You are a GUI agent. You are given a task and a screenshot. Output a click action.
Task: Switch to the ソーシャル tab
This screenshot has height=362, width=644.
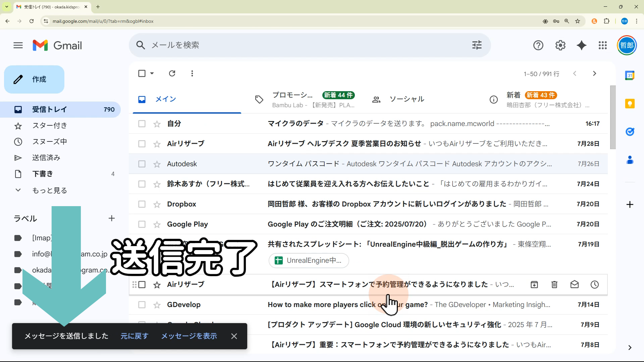tap(407, 99)
